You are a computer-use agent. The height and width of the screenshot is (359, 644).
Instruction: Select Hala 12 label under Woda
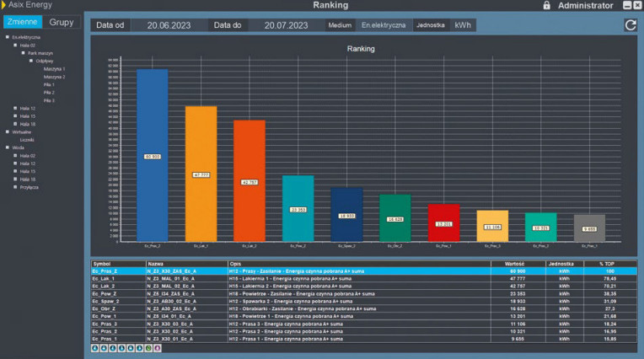[28, 163]
